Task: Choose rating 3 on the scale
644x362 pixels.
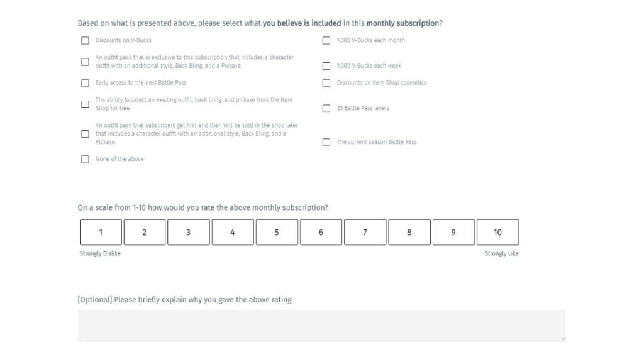Action: pos(189,233)
